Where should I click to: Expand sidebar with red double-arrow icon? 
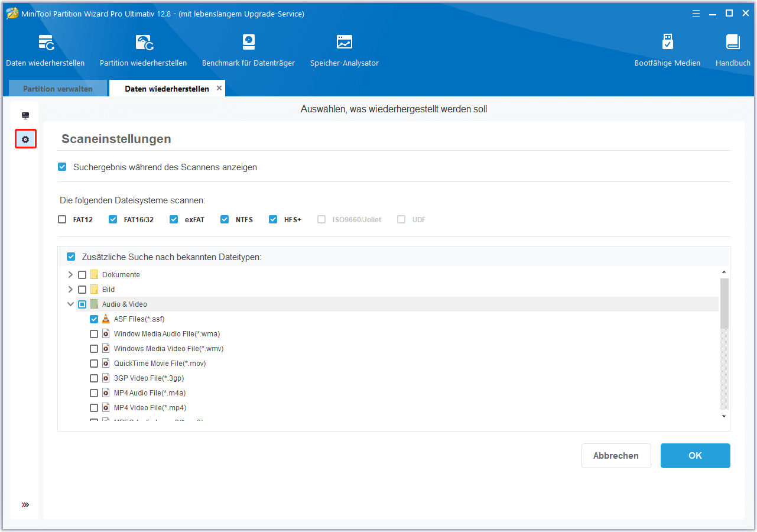click(25, 505)
